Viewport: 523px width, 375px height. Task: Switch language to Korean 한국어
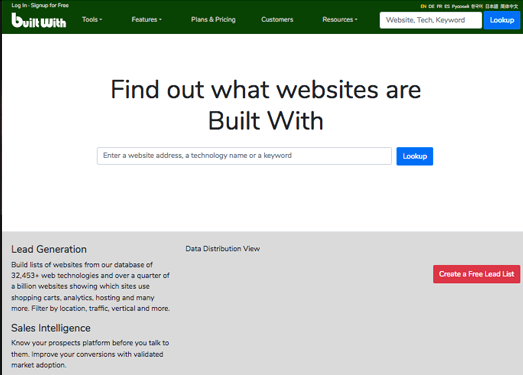[x=477, y=6]
